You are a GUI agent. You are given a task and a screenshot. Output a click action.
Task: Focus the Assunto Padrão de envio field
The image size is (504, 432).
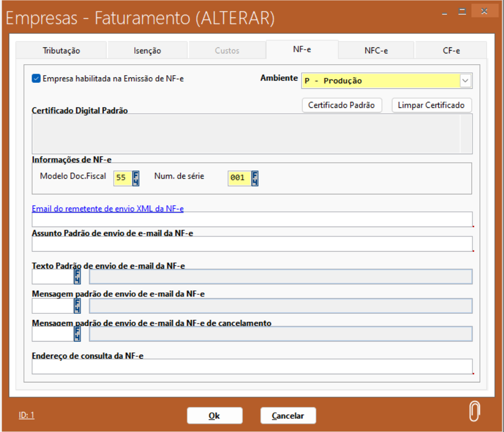251,244
